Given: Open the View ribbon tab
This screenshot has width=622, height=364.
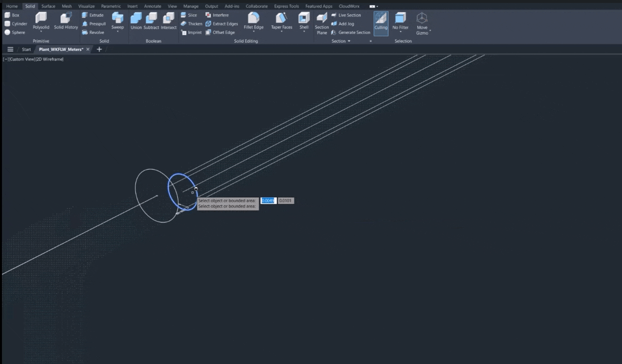Looking at the screenshot, I should (172, 6).
